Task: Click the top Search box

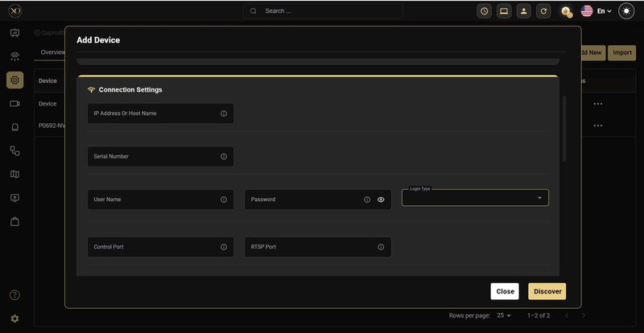Action: point(323,11)
